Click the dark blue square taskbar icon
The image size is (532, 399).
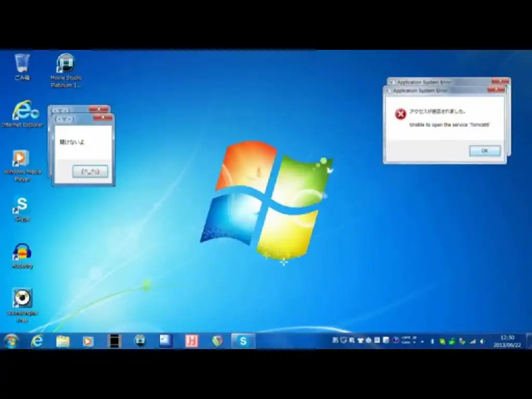(x=166, y=341)
